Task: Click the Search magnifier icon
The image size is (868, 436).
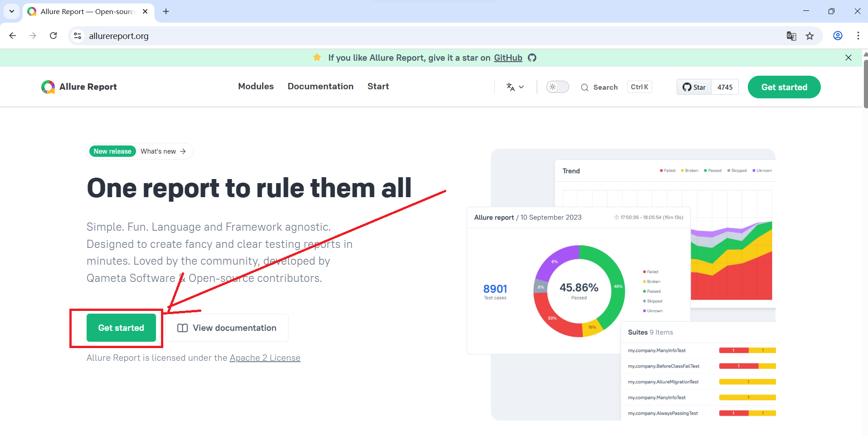Action: coord(585,87)
